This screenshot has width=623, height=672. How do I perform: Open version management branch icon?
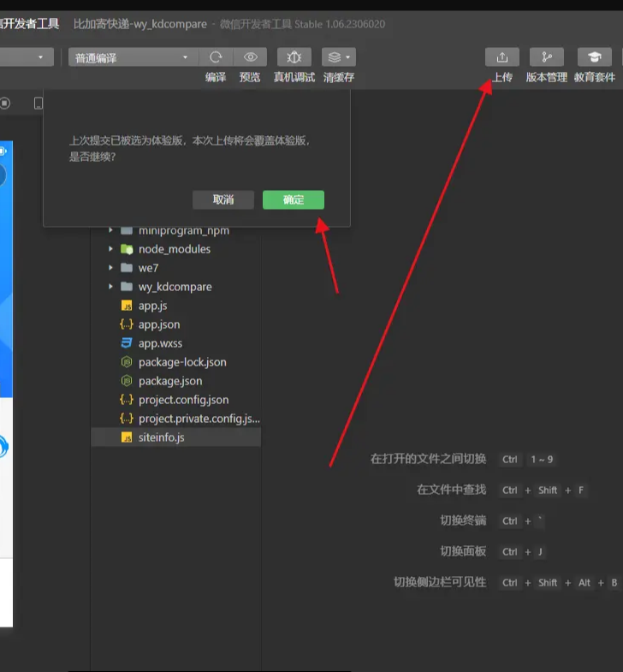pos(547,57)
